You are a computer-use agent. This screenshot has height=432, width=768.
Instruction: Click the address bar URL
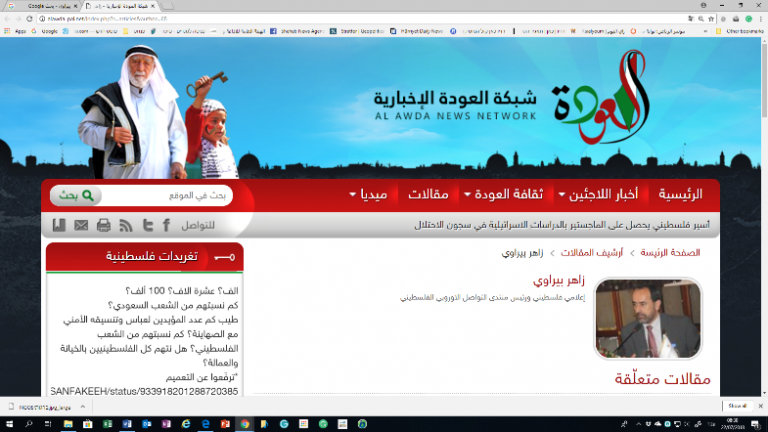107,19
